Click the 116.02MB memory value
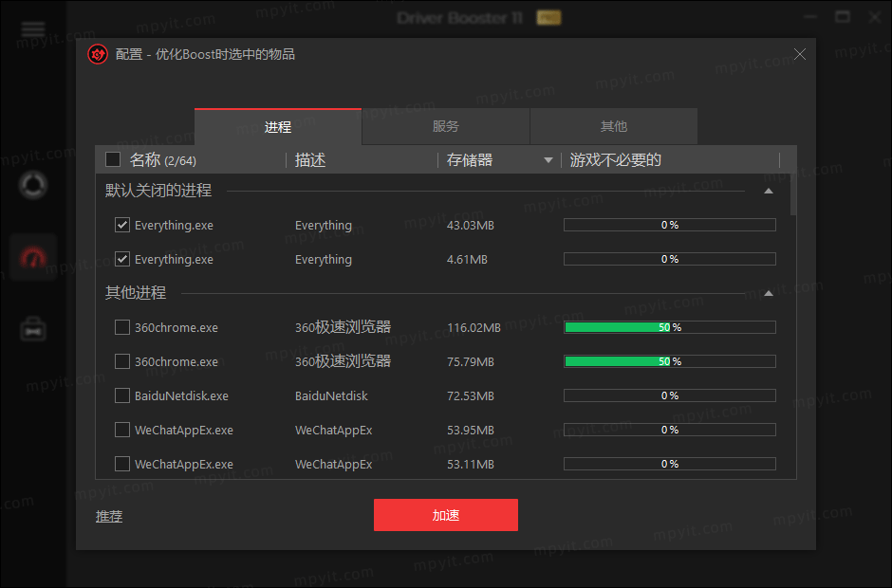 coord(474,327)
